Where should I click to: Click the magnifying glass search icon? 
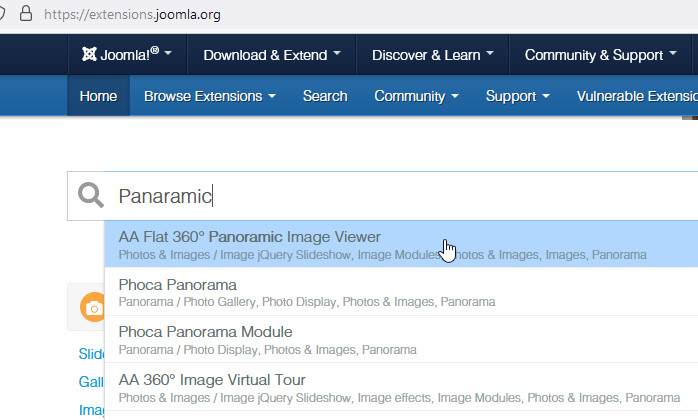[x=91, y=196]
